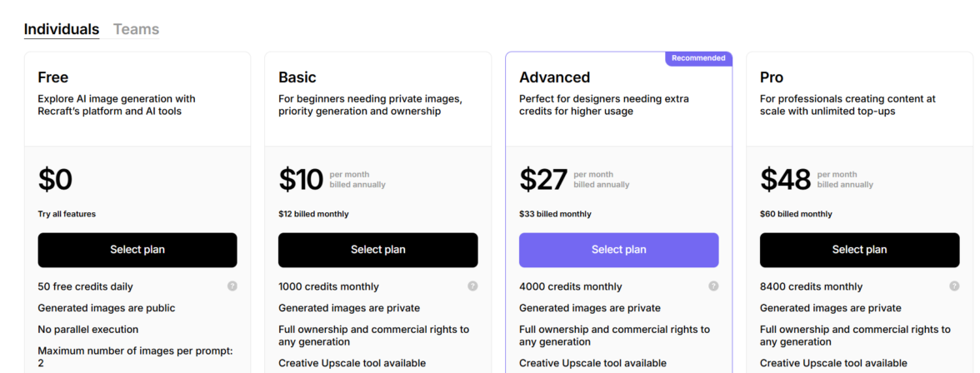The height and width of the screenshot is (373, 980).
Task: Click question mark beside 8400 credits monthly
Action: point(954,286)
